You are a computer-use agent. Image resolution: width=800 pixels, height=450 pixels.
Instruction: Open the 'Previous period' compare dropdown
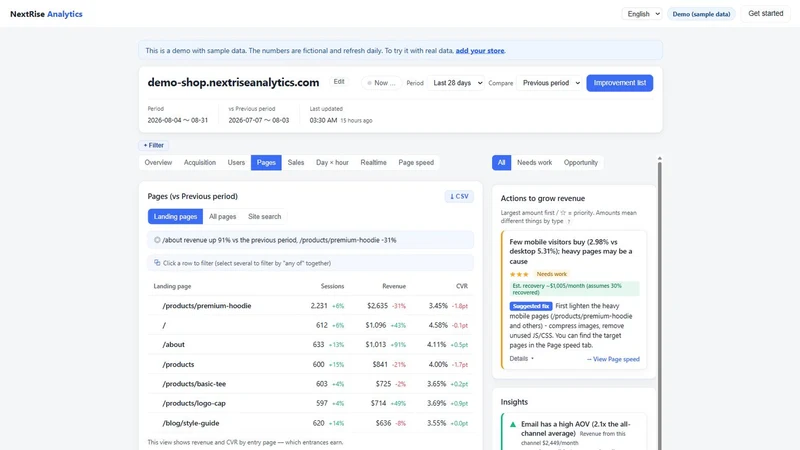click(549, 83)
